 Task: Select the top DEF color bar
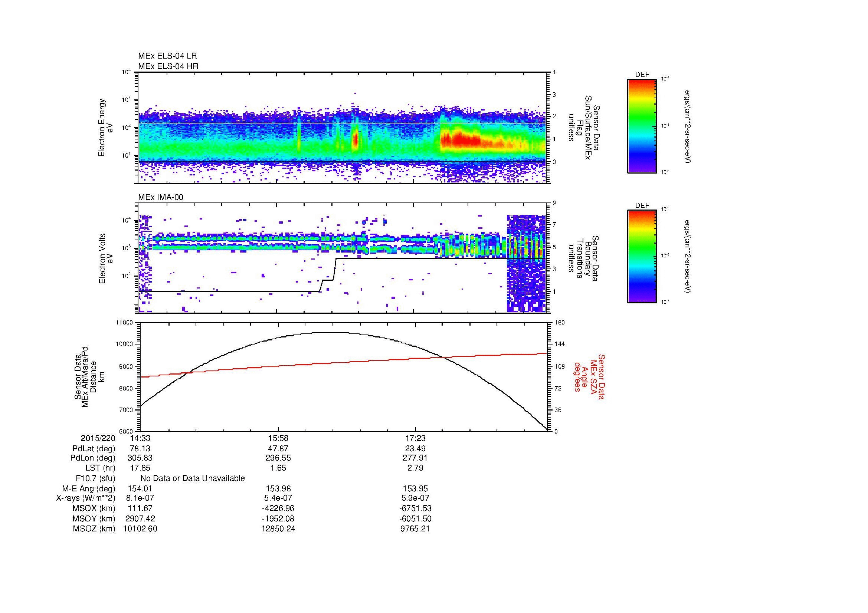tap(642, 126)
